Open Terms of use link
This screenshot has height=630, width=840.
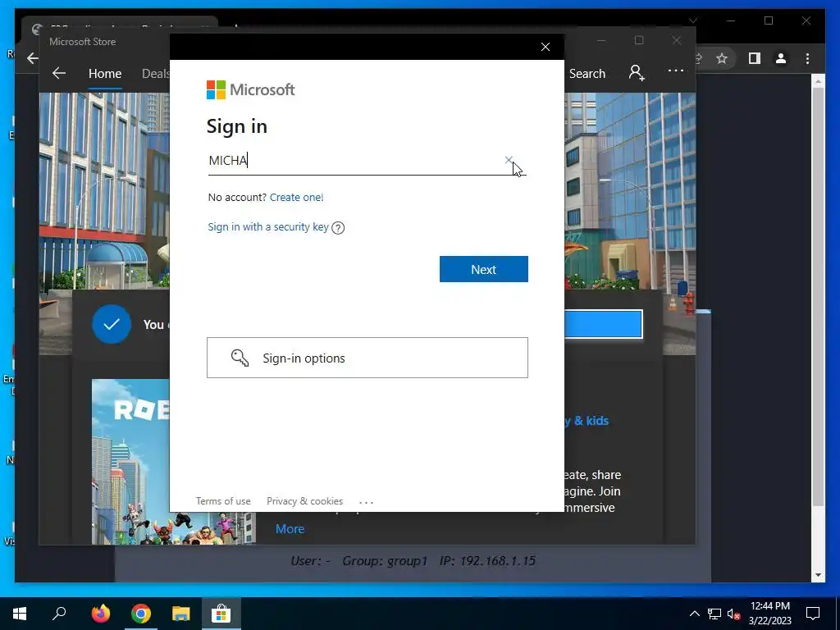point(223,501)
